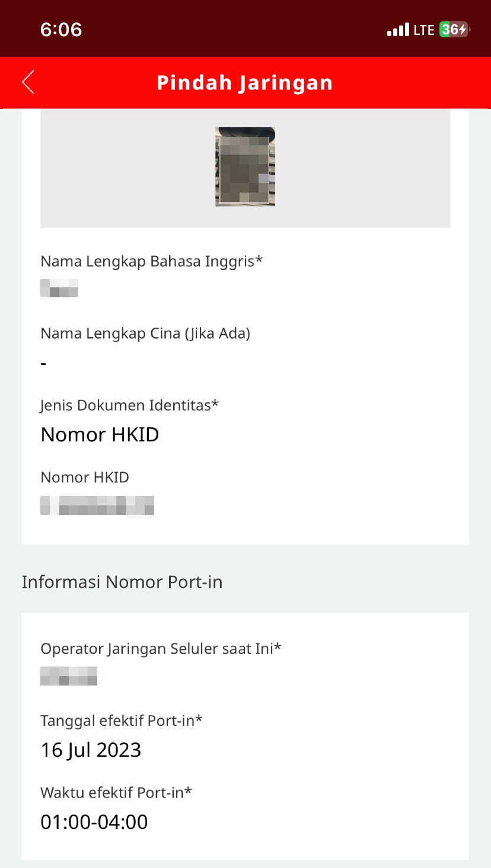Tap the Chinese full name dash field
The image size is (491, 868).
[44, 363]
